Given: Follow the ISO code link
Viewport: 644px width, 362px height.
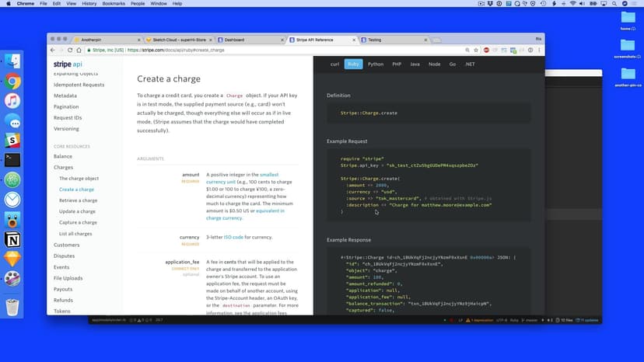Looking at the screenshot, I should (233, 237).
